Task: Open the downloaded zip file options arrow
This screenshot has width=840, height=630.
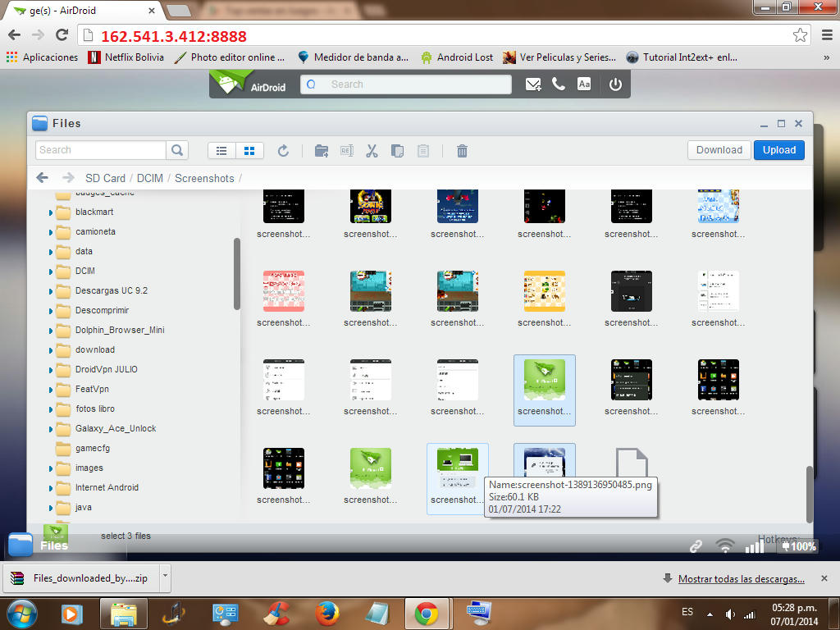Action: tap(165, 577)
